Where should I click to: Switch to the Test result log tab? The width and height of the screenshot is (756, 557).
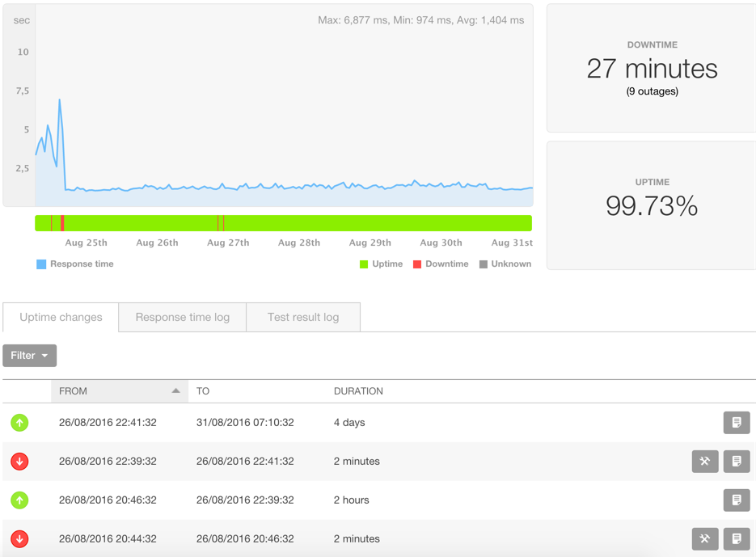tap(303, 318)
